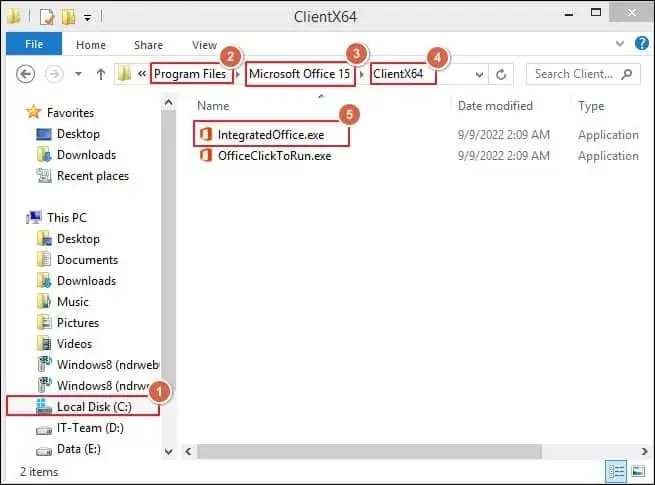Screen dimensions: 655x485
Task: Refresh the current folder view
Action: point(502,74)
